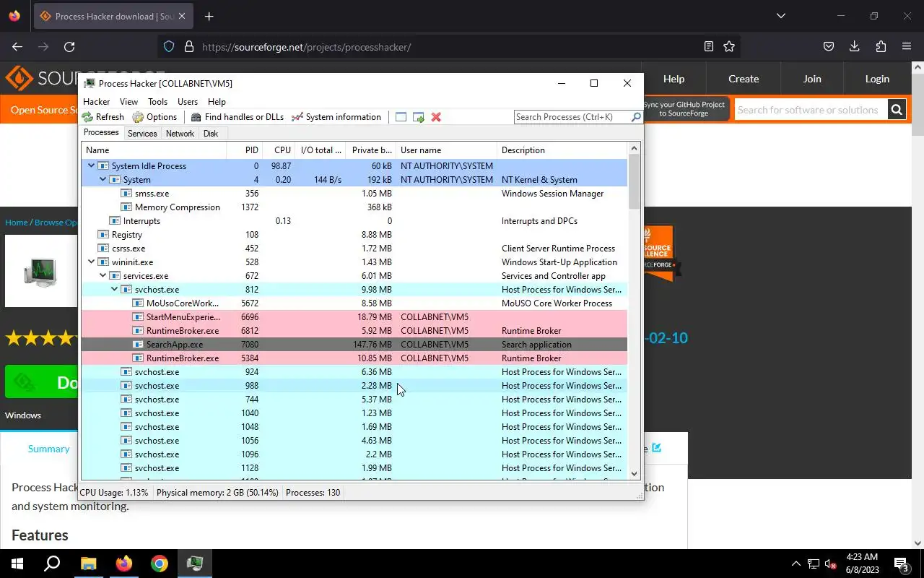Click the search magnifier in Search Processes box
This screenshot has height=578, width=924.
click(636, 117)
